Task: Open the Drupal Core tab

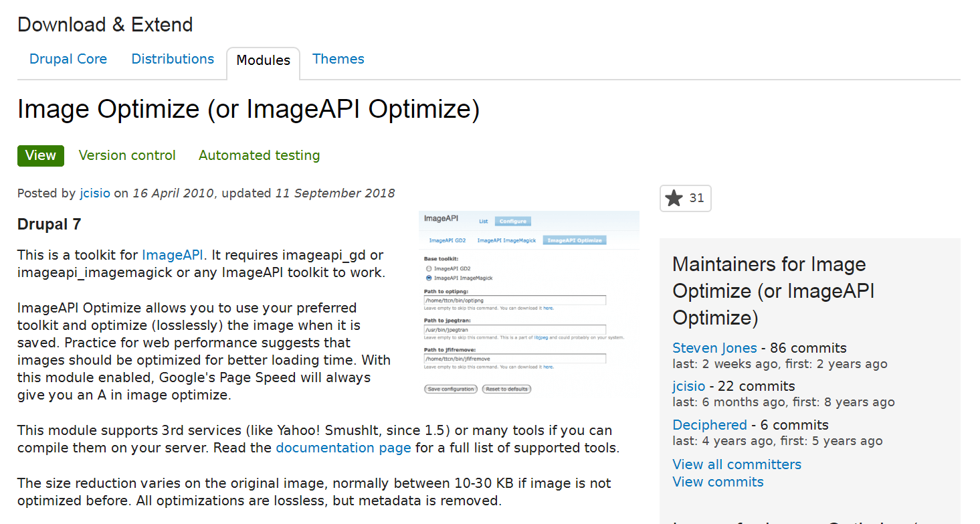Action: point(68,59)
